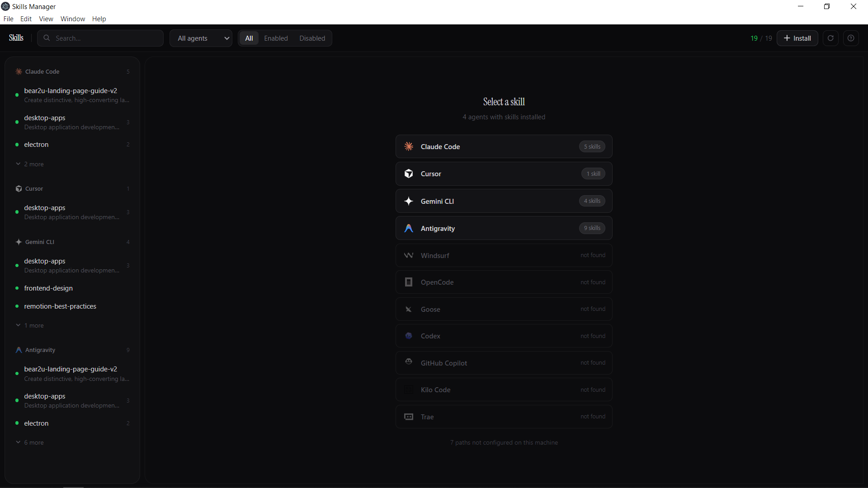
Task: Click the GitHub Copilot icon
Action: (409, 362)
